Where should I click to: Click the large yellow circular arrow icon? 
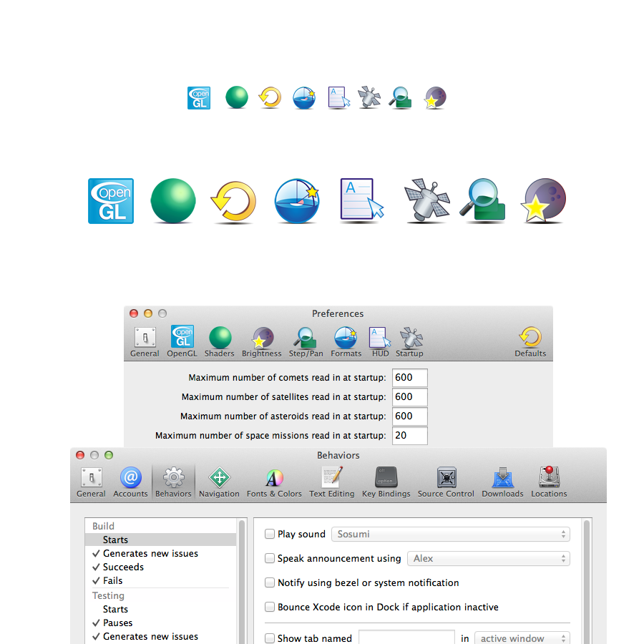pyautogui.click(x=234, y=201)
